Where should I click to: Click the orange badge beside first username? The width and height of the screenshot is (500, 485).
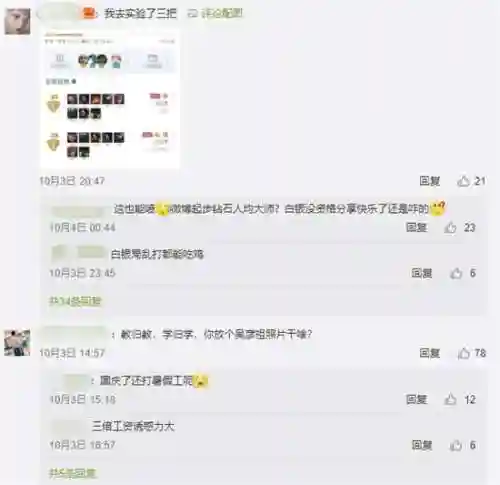pyautogui.click(x=88, y=13)
